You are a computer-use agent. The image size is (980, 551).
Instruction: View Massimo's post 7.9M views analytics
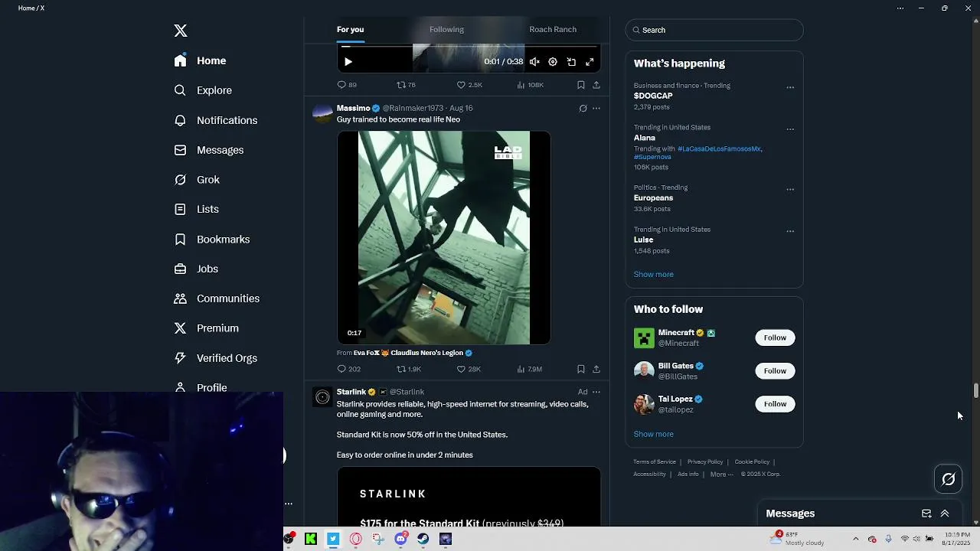(530, 369)
